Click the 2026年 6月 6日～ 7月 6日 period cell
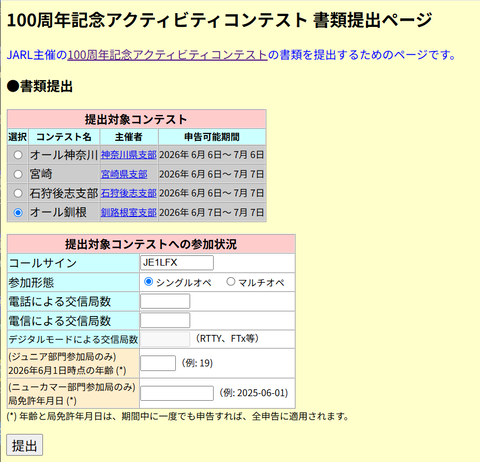Viewport: 480px width, 462px height. click(212, 155)
